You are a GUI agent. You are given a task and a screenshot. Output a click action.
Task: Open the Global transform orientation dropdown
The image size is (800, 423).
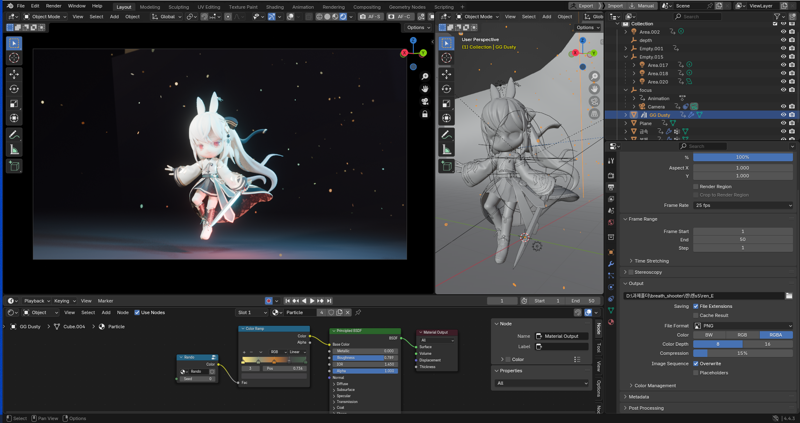click(x=166, y=16)
